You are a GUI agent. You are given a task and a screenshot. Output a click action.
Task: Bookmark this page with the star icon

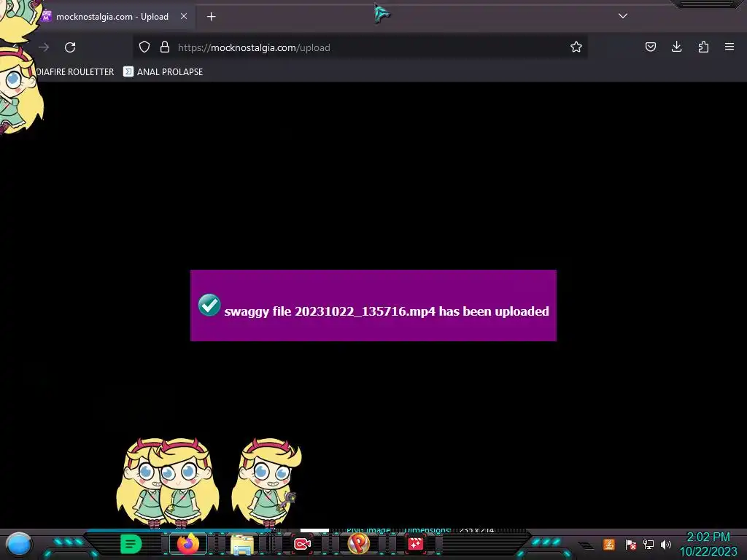(576, 47)
